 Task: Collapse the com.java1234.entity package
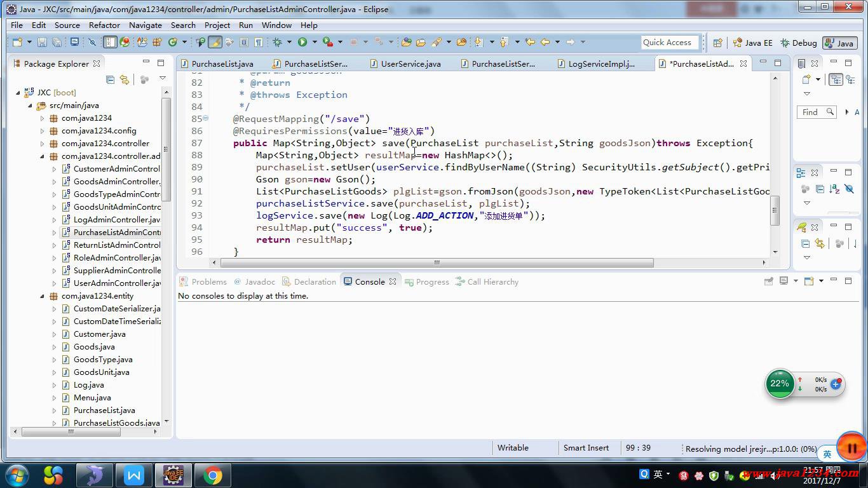[x=43, y=296]
